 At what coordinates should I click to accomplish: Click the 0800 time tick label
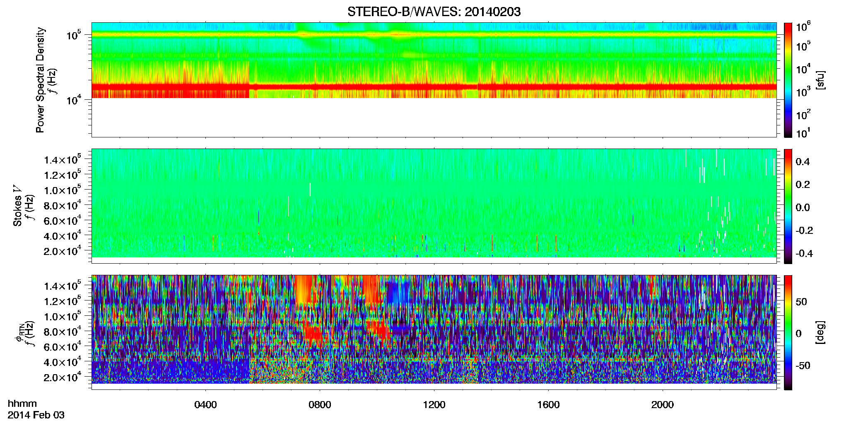tap(320, 405)
